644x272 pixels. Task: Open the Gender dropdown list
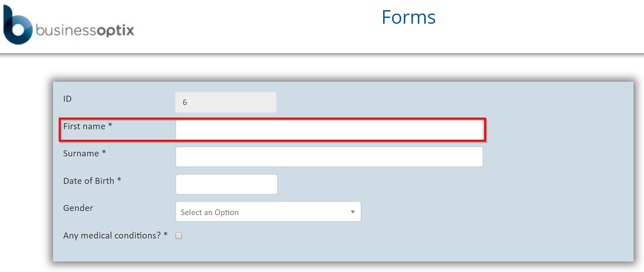pyautogui.click(x=268, y=212)
